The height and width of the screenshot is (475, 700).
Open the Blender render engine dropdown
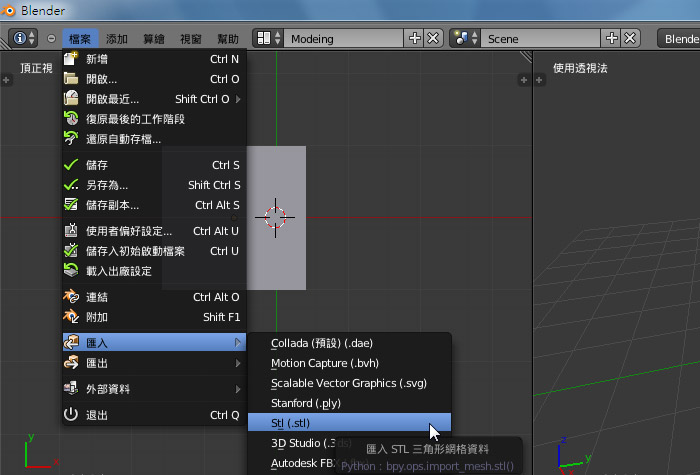(679, 38)
